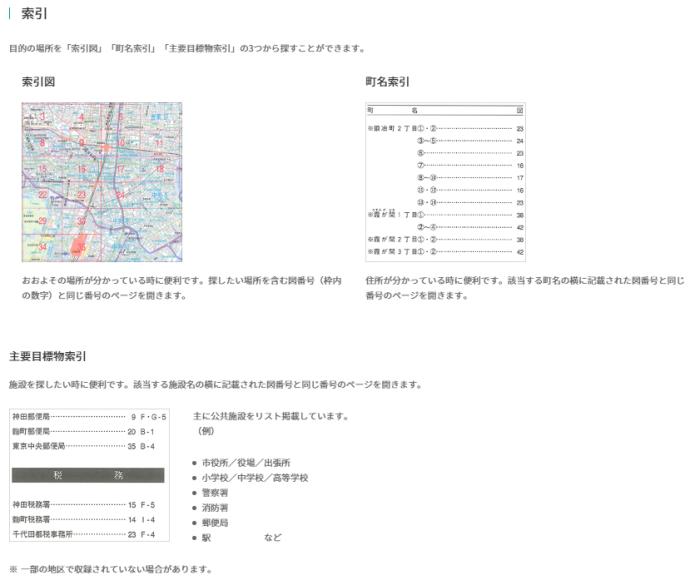Click red number 29 on the index map
Screen dimensions: 700x585
(x=43, y=221)
